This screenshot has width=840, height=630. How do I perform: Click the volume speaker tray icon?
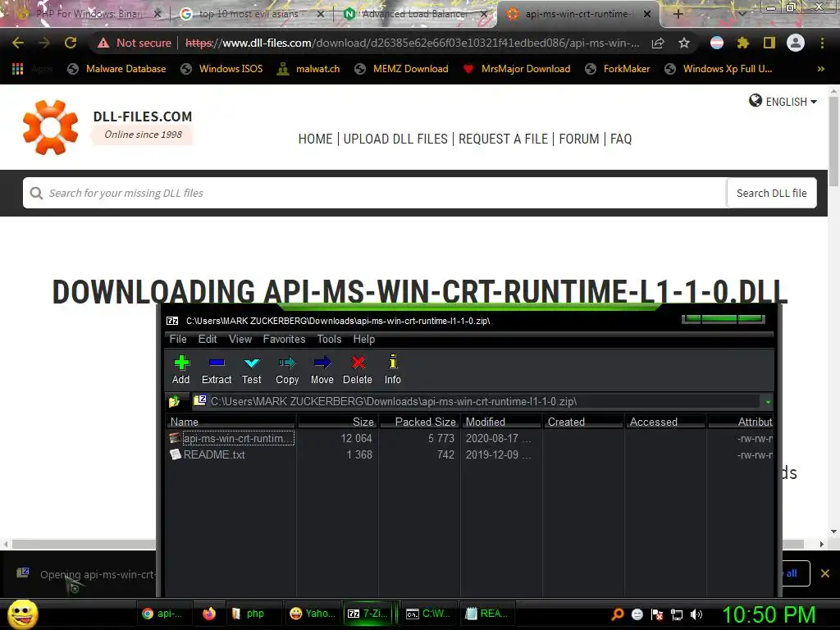pyautogui.click(x=696, y=614)
